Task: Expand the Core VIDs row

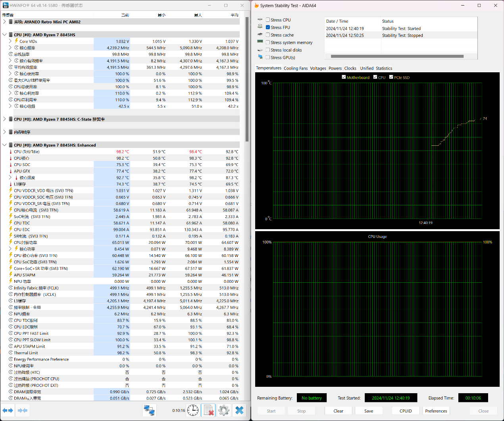Action: click(10, 41)
